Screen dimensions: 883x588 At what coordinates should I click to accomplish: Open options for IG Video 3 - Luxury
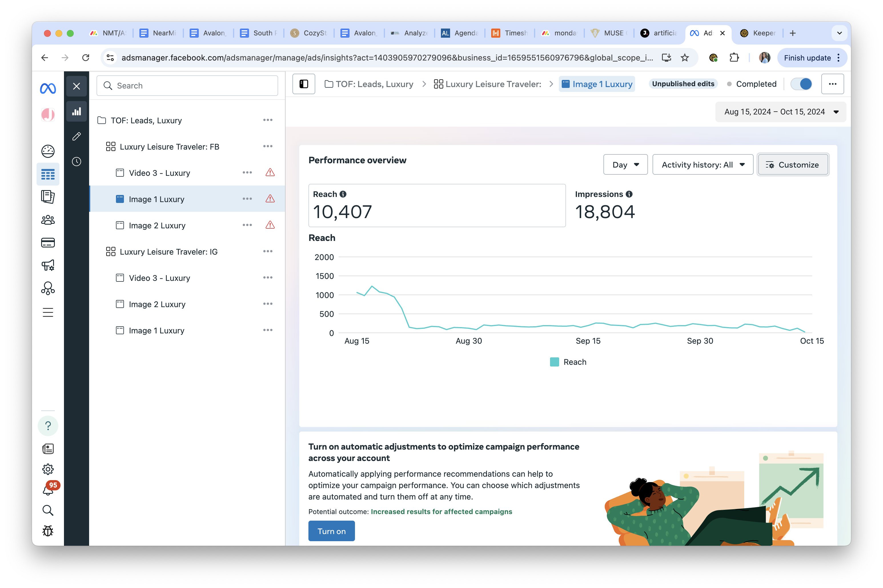[x=268, y=277]
